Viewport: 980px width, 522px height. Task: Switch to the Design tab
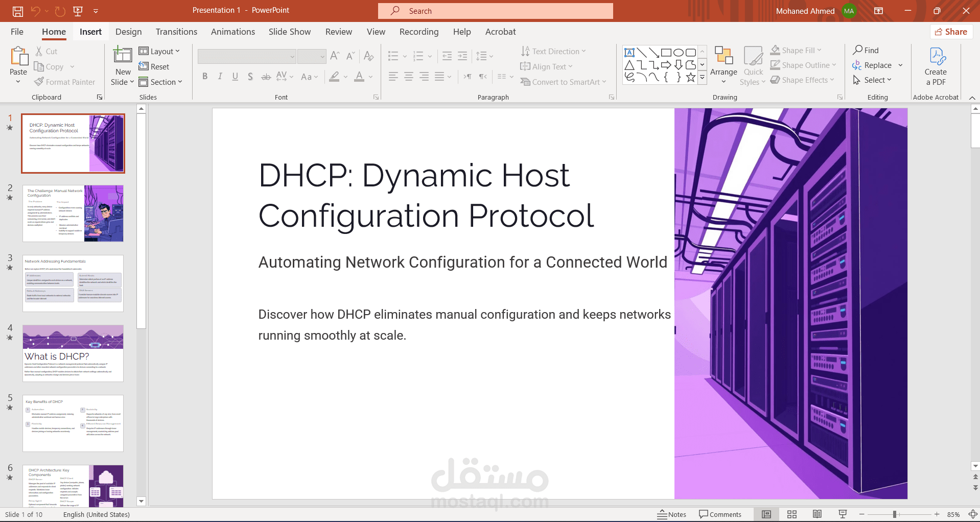[x=128, y=32]
